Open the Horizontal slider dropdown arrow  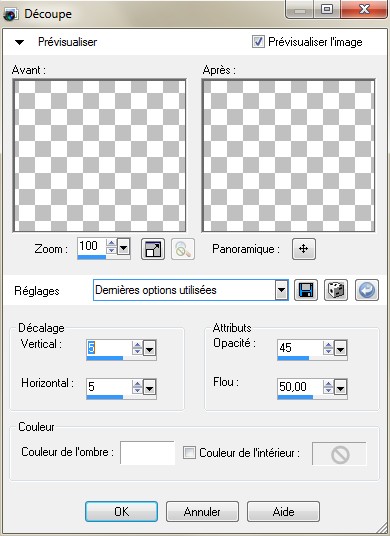pos(149,387)
